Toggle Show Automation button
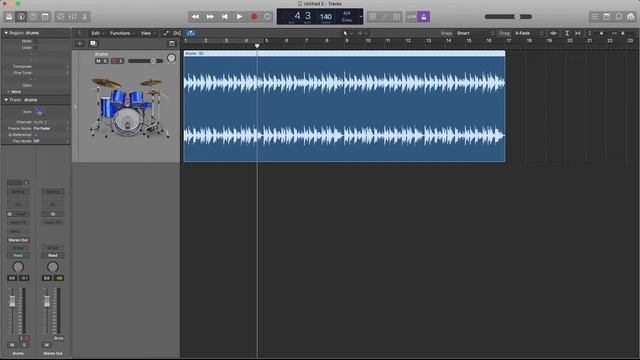The image size is (640, 360). point(165,33)
